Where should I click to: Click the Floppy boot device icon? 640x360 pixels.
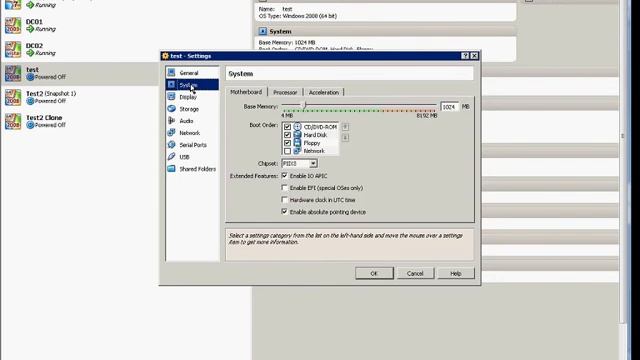point(297,143)
